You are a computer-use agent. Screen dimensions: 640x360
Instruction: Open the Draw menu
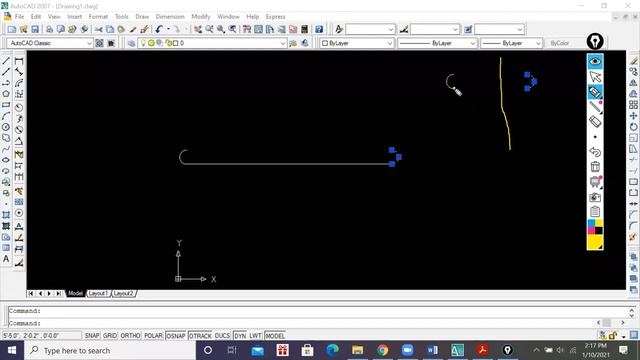pyautogui.click(x=142, y=16)
